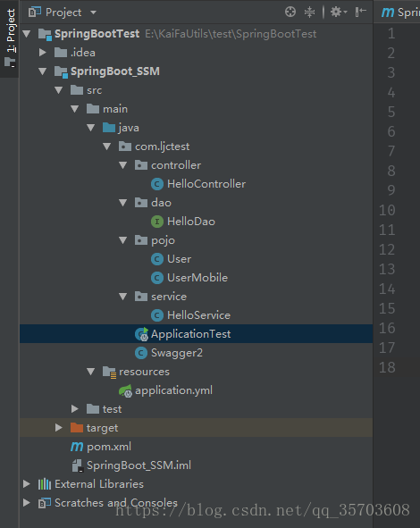Image resolution: width=420 pixels, height=528 pixels.
Task: Click the HelloController class icon
Action: [157, 184]
